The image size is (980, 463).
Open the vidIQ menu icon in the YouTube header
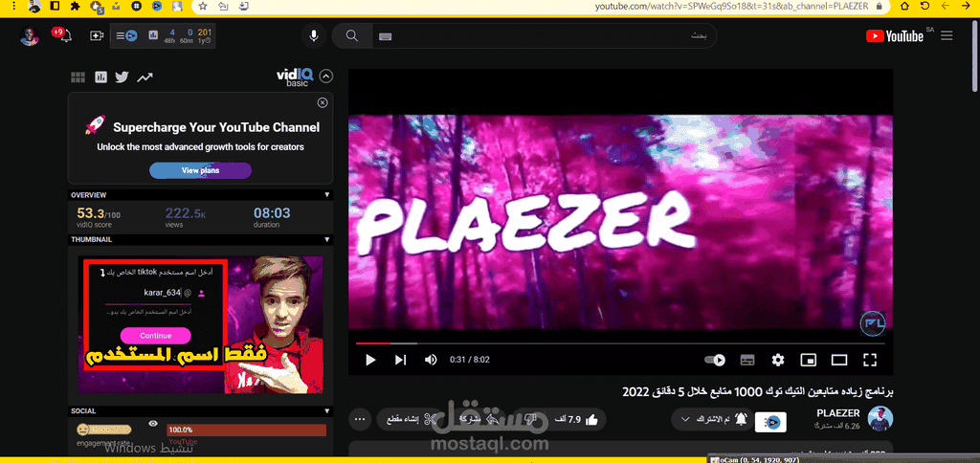pyautogui.click(x=127, y=36)
